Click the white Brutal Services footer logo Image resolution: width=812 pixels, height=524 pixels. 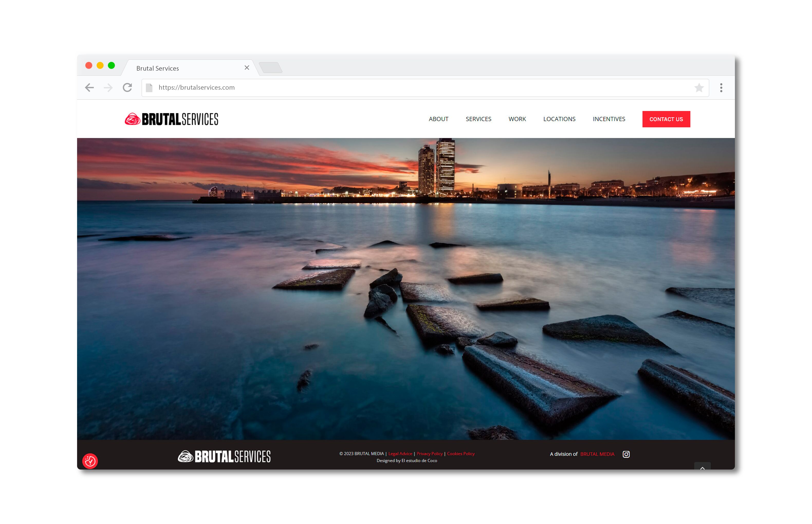click(x=224, y=456)
